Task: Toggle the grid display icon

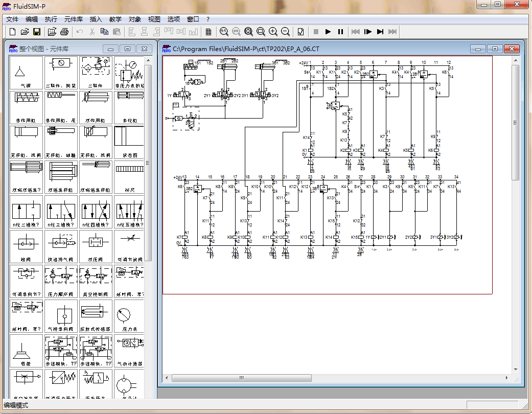Action: tap(209, 32)
